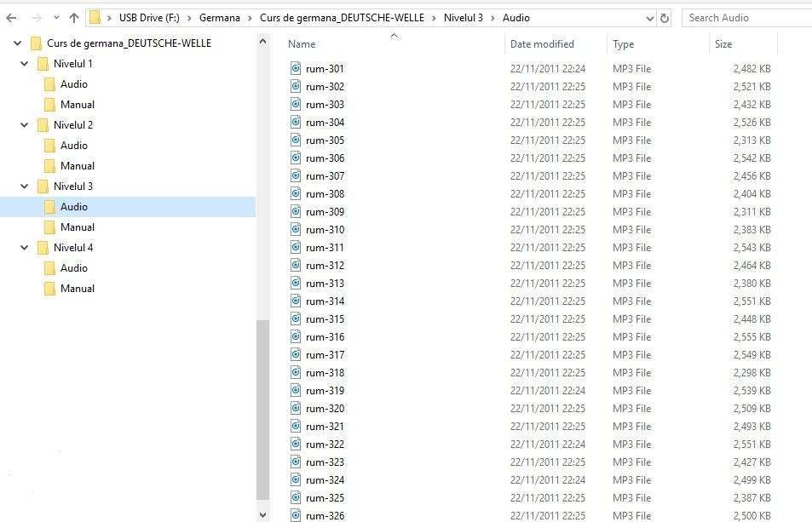Image resolution: width=812 pixels, height=522 pixels.
Task: Open Audio folder under Nivelul 4
Action: [x=74, y=268]
